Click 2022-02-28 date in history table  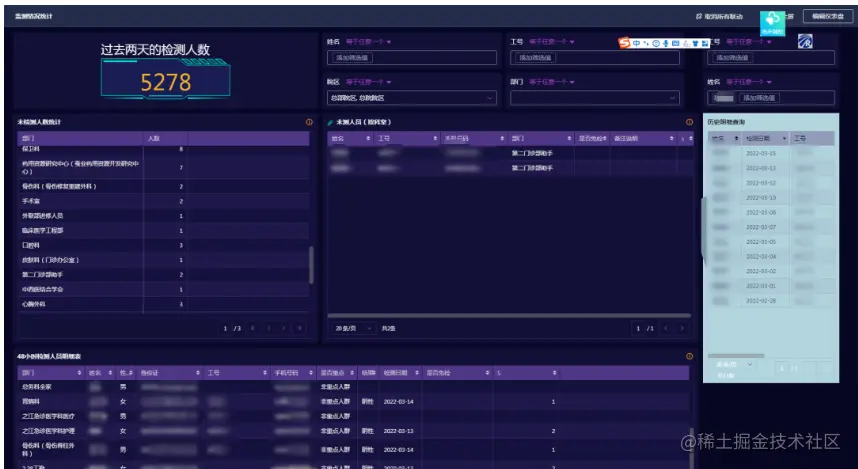click(761, 301)
